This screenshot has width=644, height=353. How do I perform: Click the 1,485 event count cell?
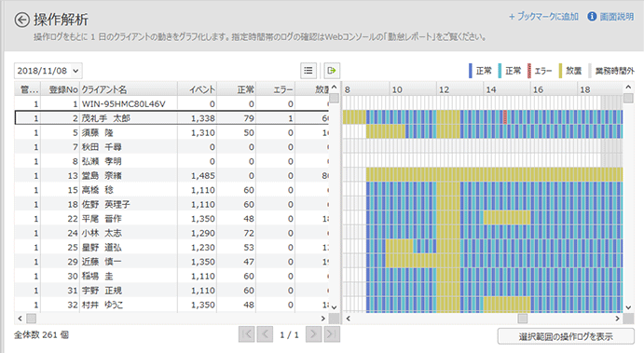198,175
